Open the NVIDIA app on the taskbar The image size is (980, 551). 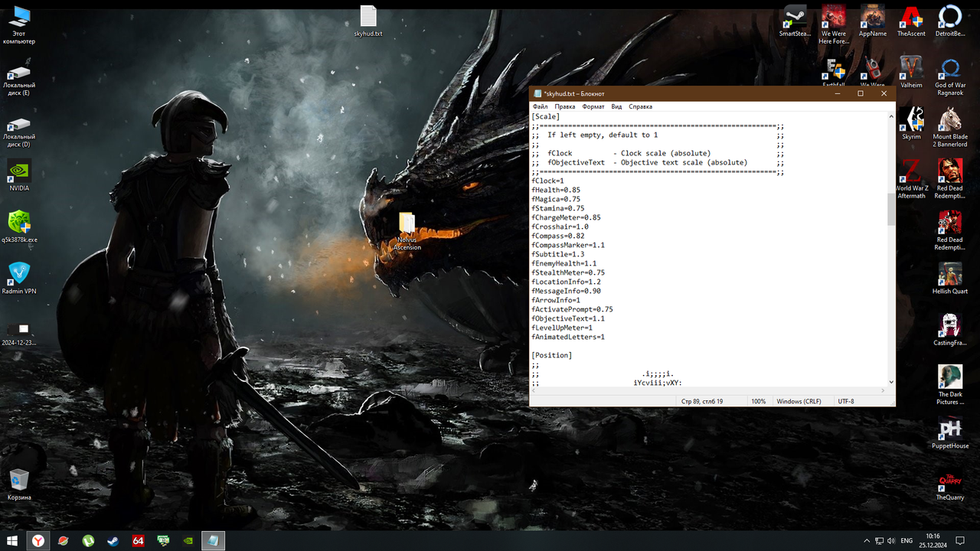188,540
